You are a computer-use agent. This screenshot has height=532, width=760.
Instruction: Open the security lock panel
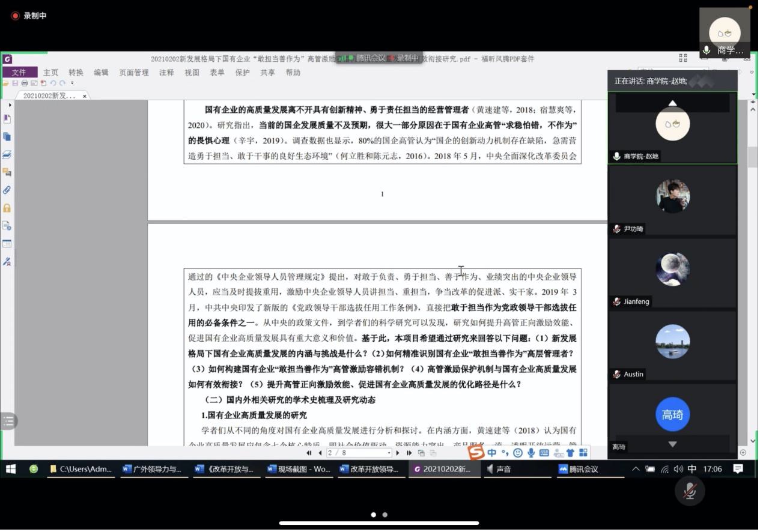click(7, 208)
